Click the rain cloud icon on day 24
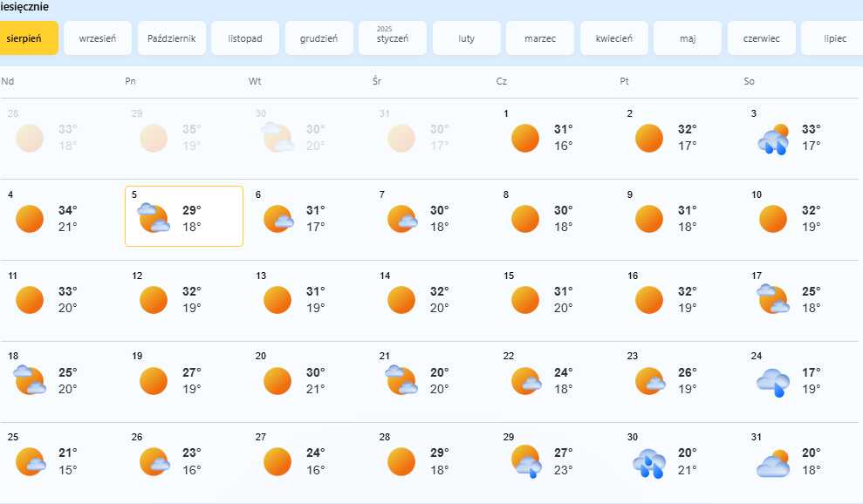The height and width of the screenshot is (504, 863). [x=773, y=383]
